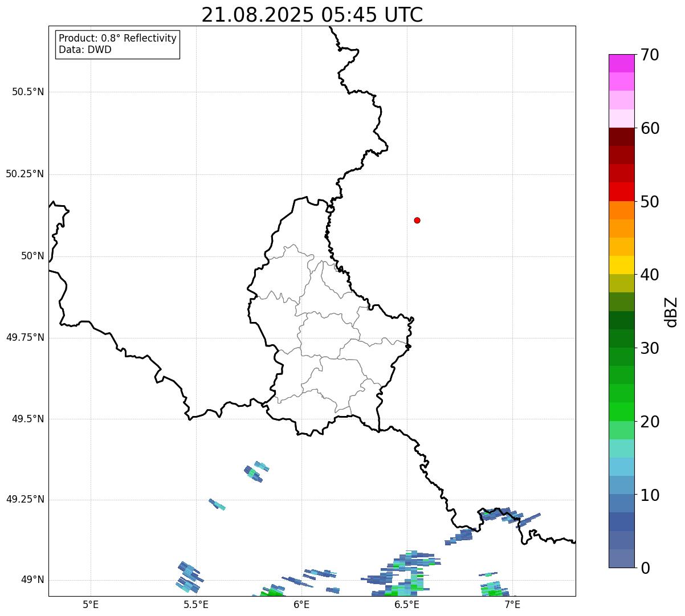Click the small radar echo near 49.25°N 5.6°E
This screenshot has width=685, height=616.
(217, 504)
